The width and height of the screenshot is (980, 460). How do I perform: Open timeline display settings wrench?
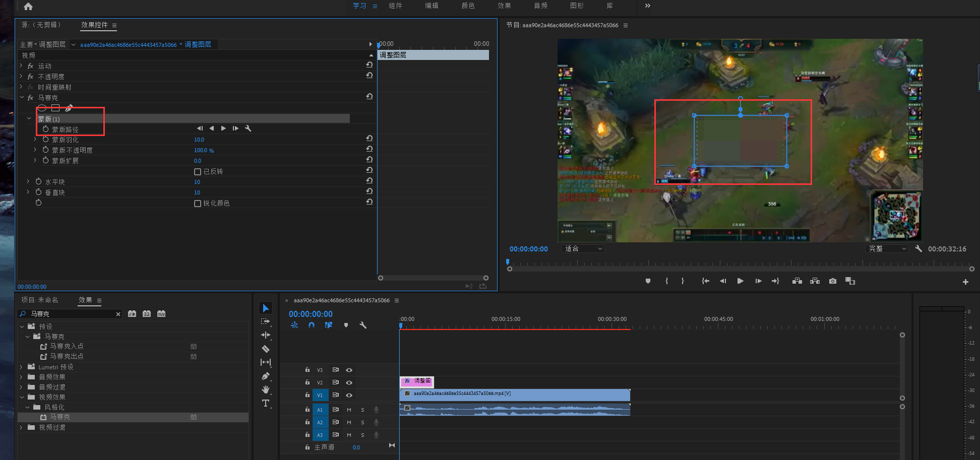click(362, 325)
